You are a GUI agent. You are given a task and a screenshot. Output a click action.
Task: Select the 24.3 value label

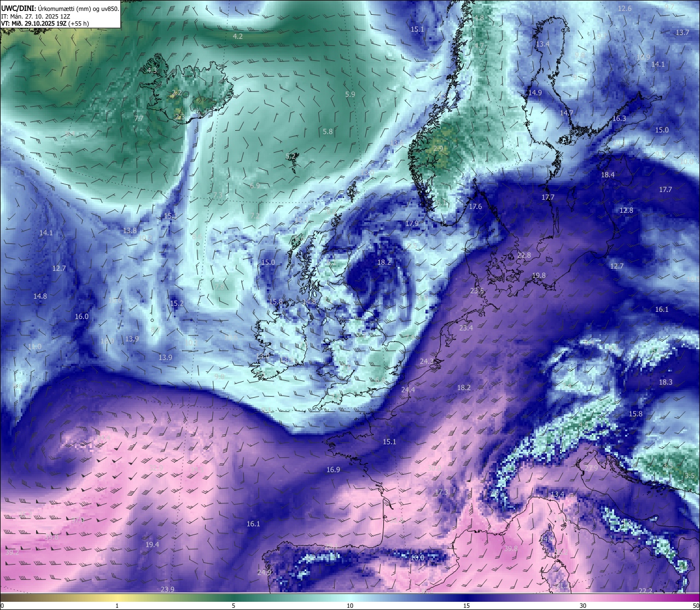[x=427, y=361]
